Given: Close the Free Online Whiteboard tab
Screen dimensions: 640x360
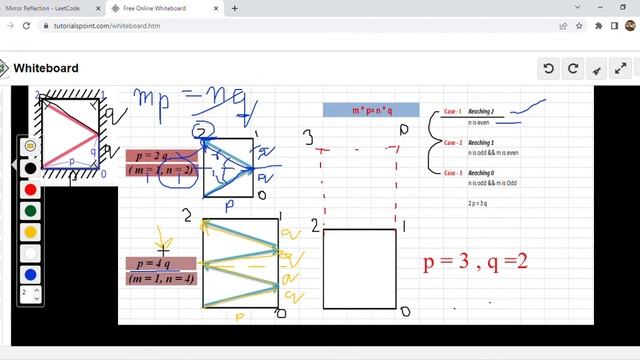Looking at the screenshot, I should tap(216, 8).
